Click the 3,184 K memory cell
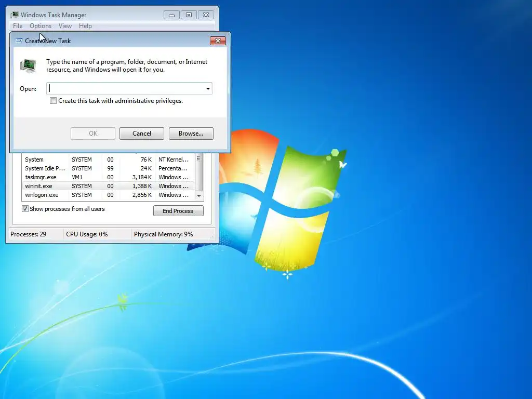Viewport: 532px width, 399px height. (142, 177)
